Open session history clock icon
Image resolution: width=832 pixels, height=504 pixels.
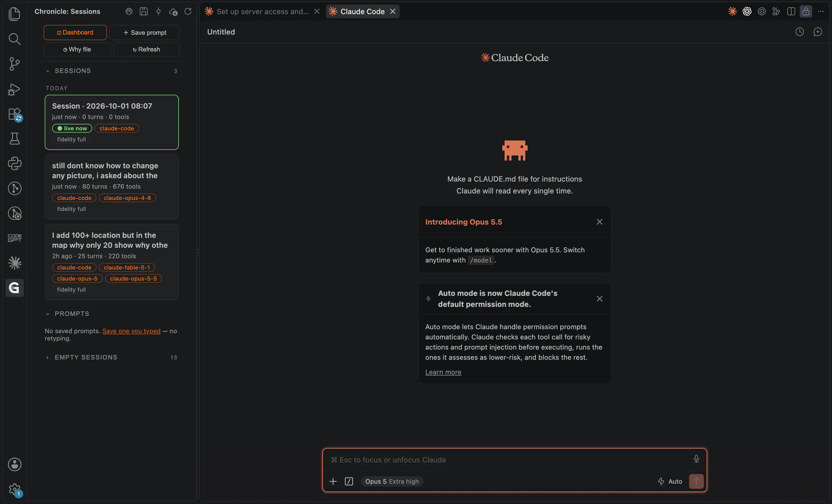pyautogui.click(x=799, y=32)
